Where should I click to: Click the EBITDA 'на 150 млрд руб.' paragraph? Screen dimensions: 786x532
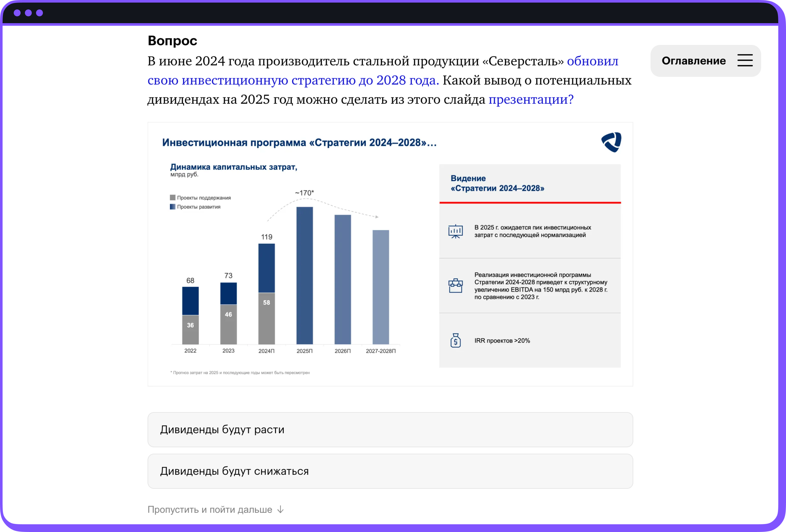tap(541, 286)
